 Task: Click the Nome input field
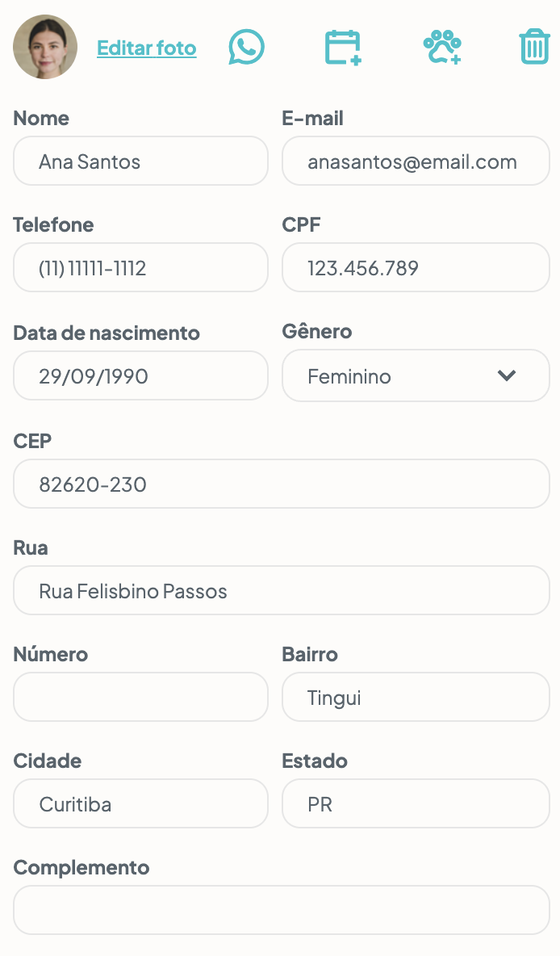tap(140, 161)
